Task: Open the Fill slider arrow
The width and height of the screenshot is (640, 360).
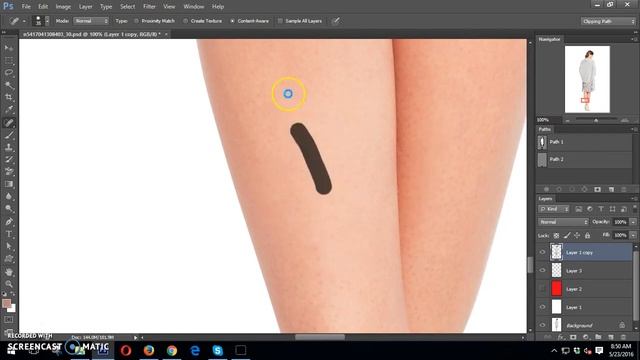Action: (633, 236)
